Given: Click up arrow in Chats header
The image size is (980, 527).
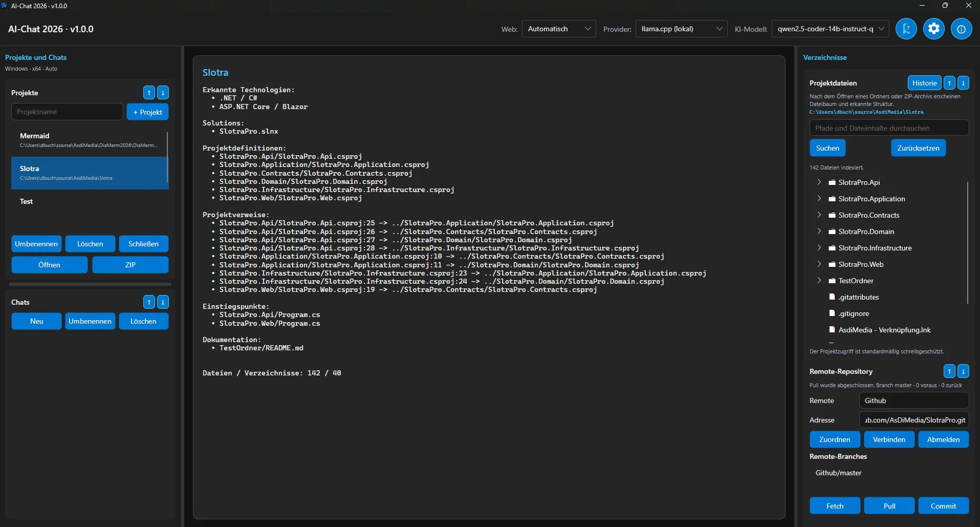Looking at the screenshot, I should [x=149, y=302].
